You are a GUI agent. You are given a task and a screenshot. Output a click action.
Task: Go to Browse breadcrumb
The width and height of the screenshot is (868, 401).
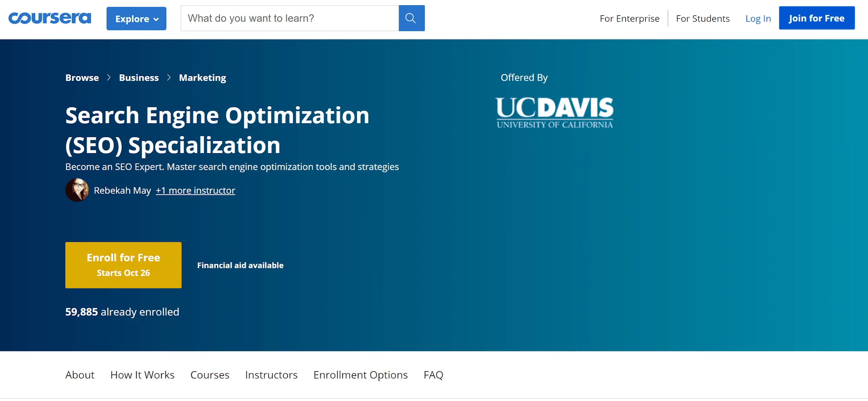82,77
